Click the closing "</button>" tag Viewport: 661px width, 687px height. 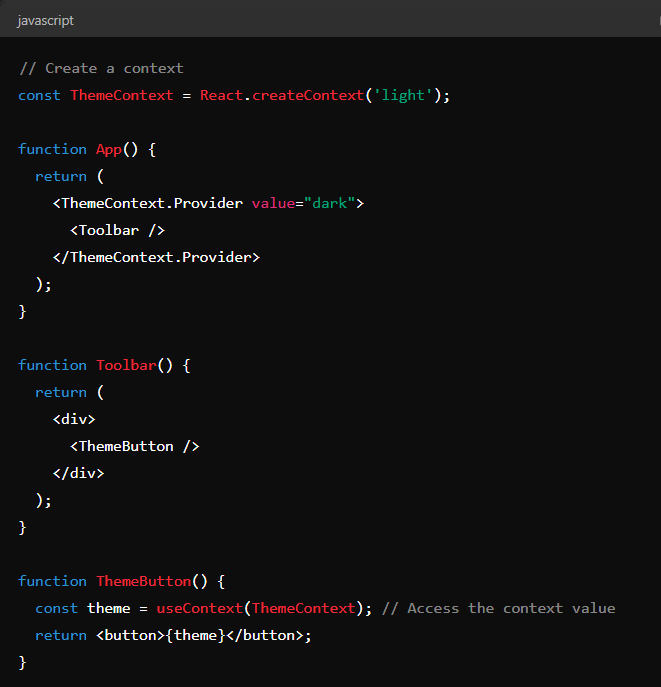265,636
